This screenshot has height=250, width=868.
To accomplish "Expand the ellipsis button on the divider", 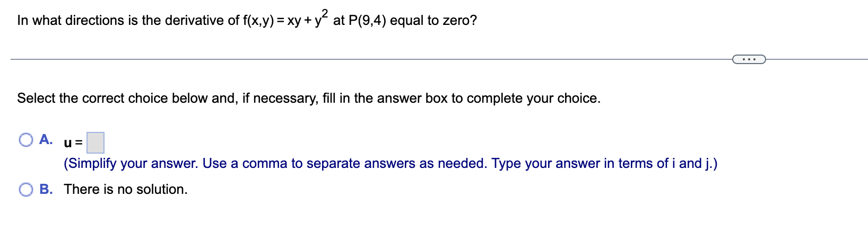I will 749,59.
